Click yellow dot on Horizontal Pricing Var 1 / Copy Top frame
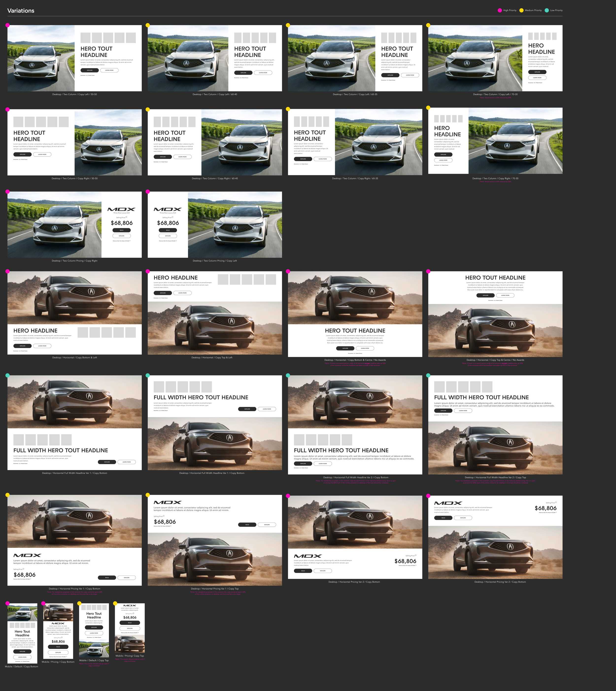 pyautogui.click(x=148, y=495)
